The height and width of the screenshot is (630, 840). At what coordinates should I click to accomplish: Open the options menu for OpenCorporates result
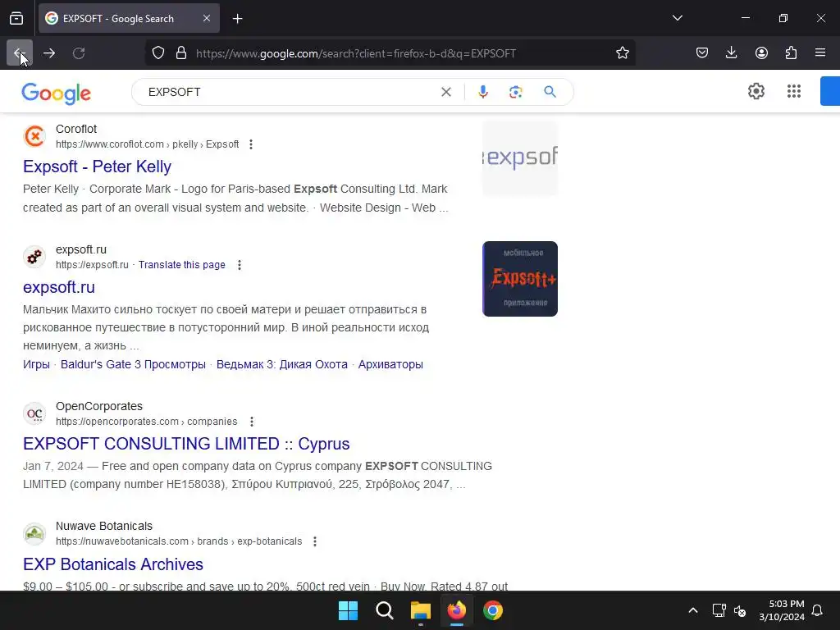coord(252,422)
